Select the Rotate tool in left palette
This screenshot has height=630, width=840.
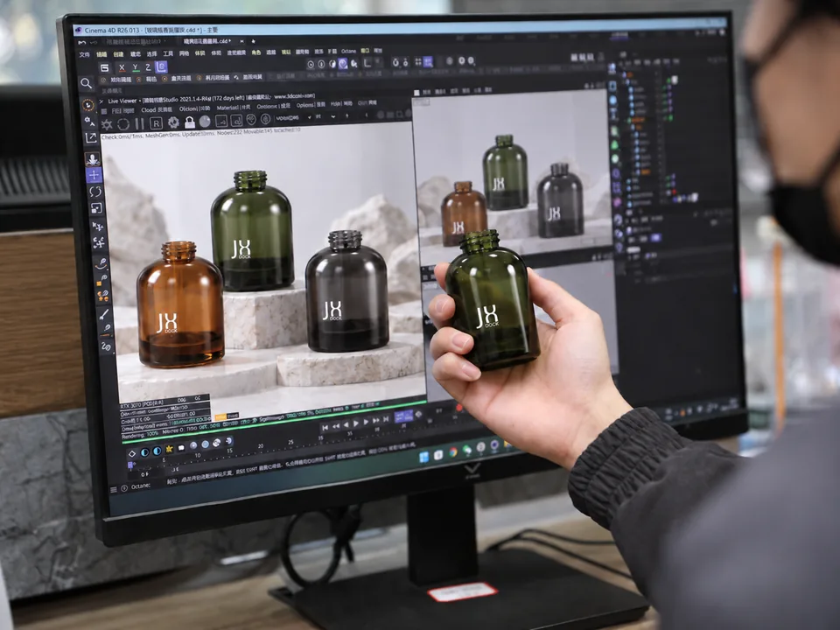95,192
